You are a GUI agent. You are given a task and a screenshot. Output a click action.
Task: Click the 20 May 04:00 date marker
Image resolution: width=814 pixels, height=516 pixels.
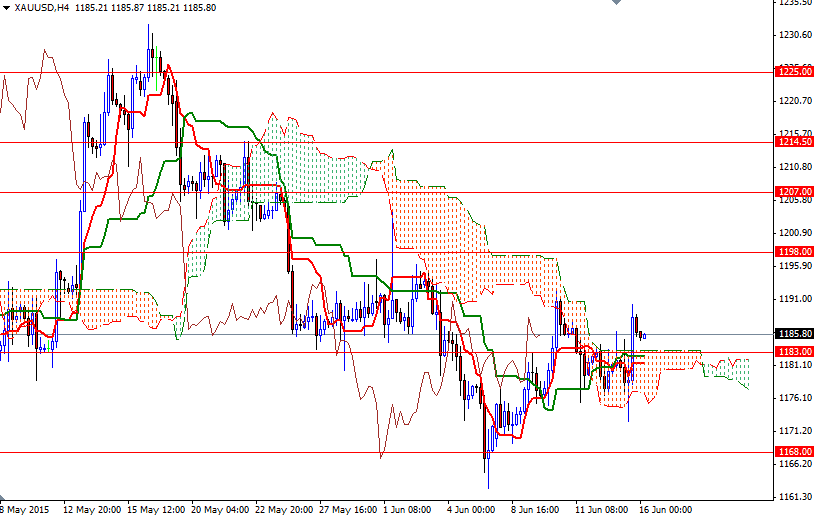[x=220, y=508]
